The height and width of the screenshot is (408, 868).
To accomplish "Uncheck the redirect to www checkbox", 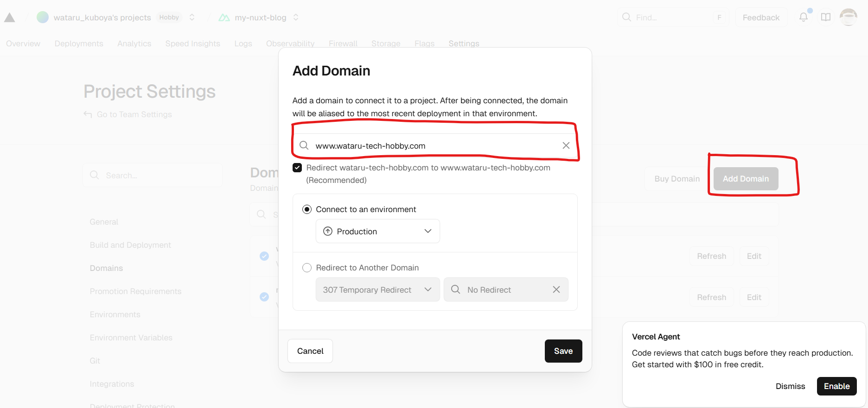I will (x=297, y=168).
